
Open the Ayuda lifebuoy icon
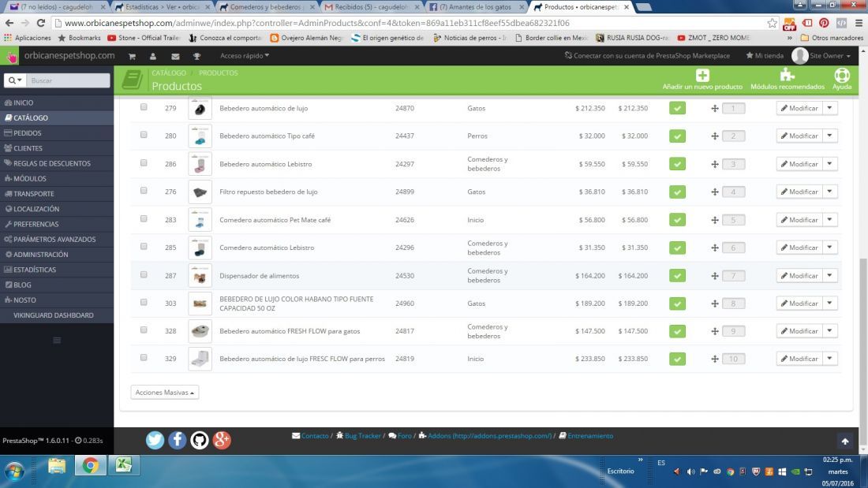842,75
